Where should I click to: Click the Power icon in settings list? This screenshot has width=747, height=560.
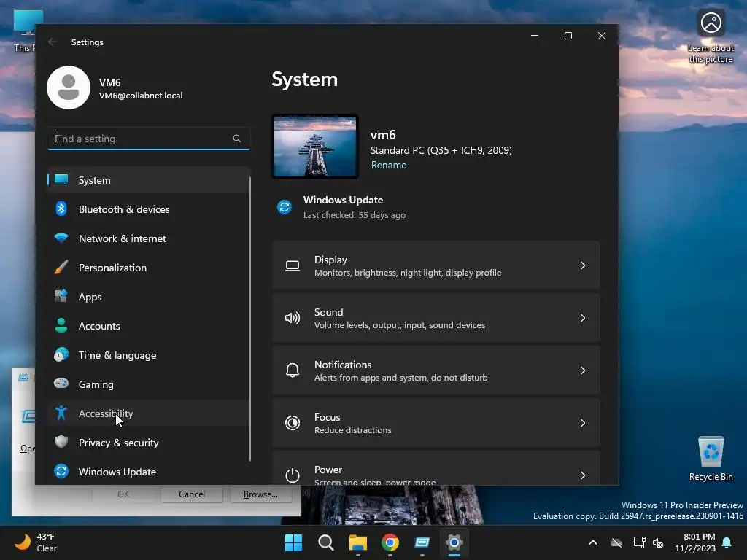pyautogui.click(x=293, y=475)
